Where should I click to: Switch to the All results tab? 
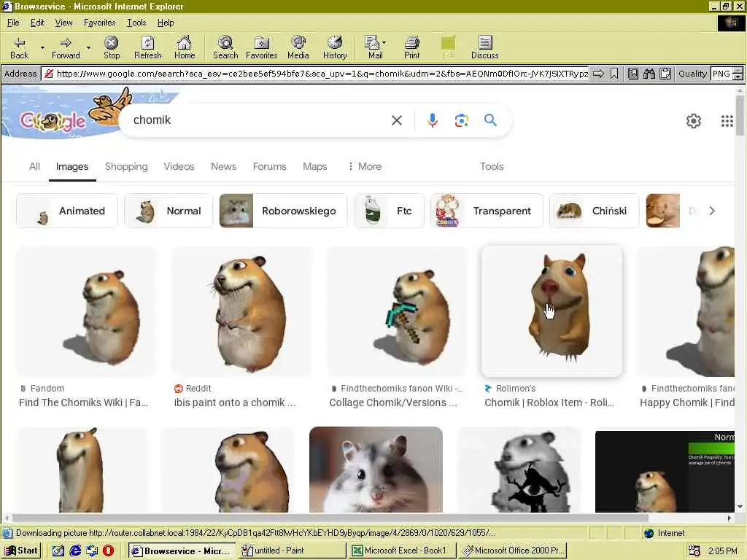(x=34, y=166)
